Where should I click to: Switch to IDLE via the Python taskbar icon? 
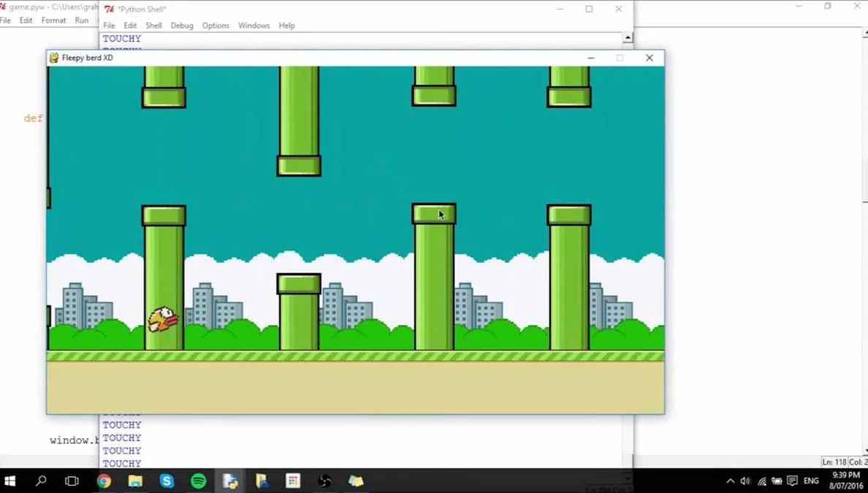(230, 481)
